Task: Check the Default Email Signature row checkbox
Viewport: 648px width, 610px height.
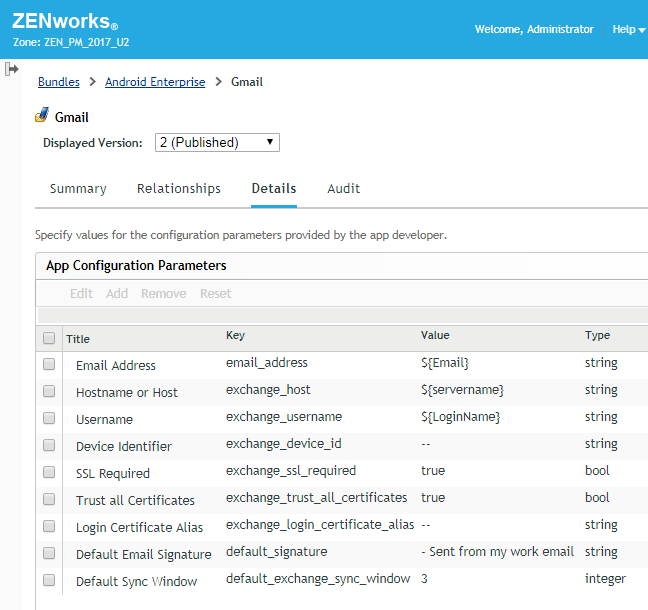Action: pyautogui.click(x=49, y=553)
